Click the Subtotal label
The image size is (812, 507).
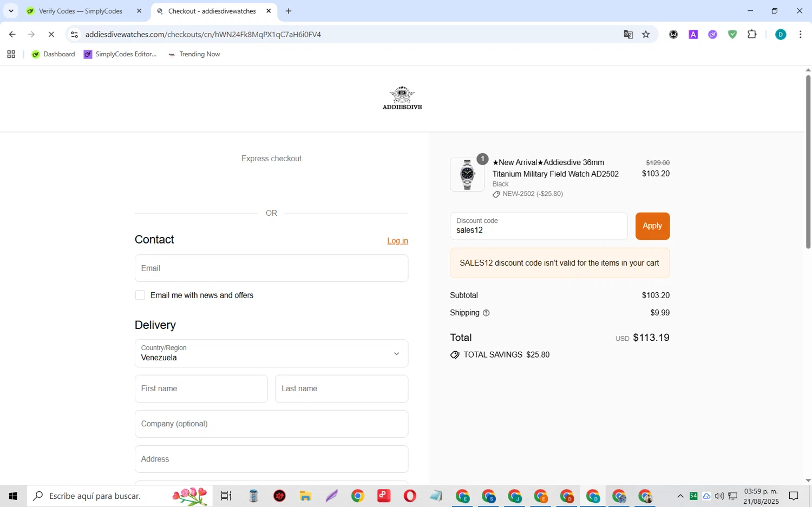(464, 295)
